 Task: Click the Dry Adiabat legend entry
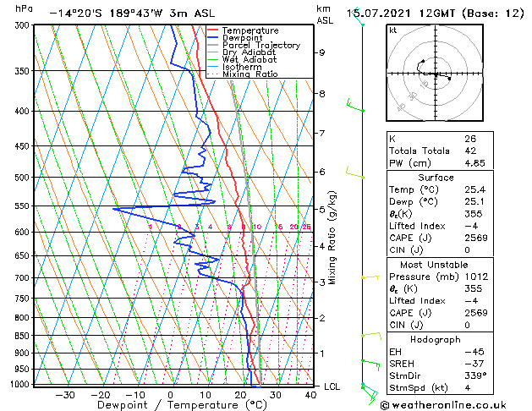[x=242, y=52]
